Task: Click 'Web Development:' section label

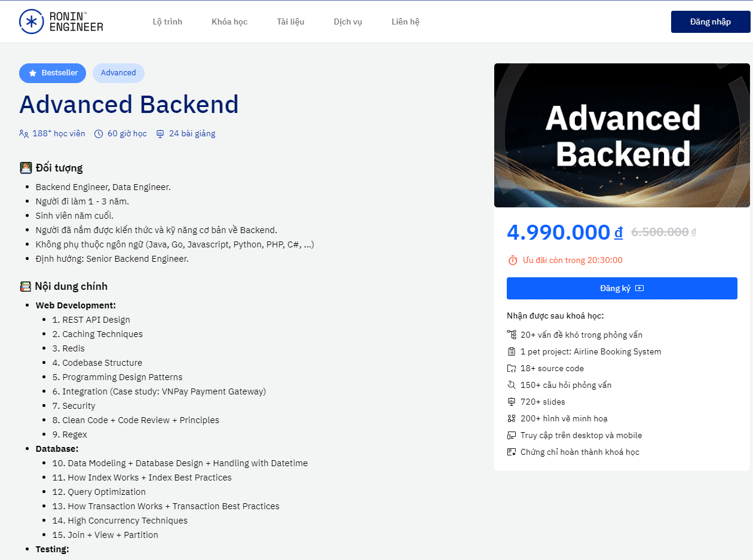Action: point(75,305)
